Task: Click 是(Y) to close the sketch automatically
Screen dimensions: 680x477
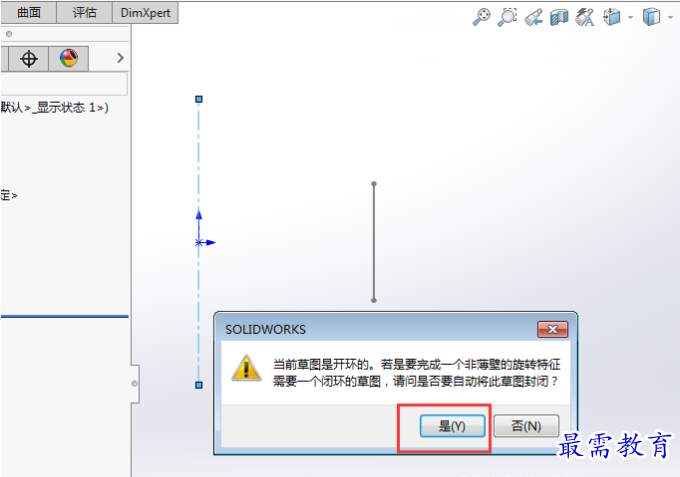Action: pyautogui.click(x=452, y=426)
